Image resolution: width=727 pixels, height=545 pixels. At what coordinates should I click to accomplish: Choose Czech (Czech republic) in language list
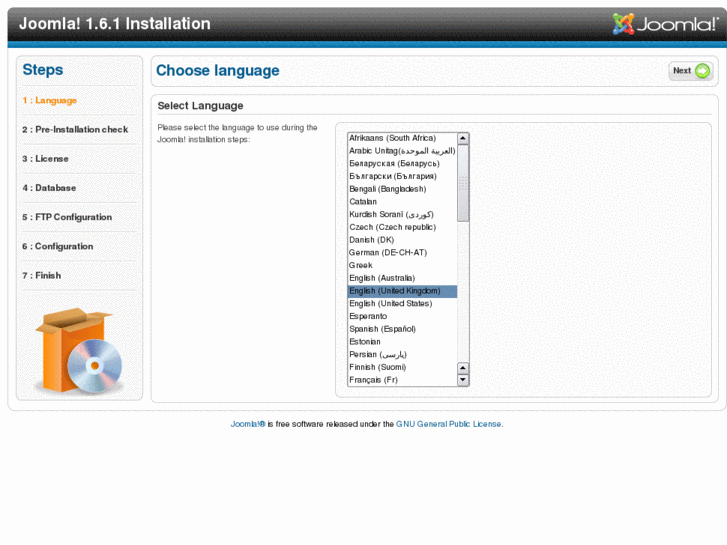402,227
